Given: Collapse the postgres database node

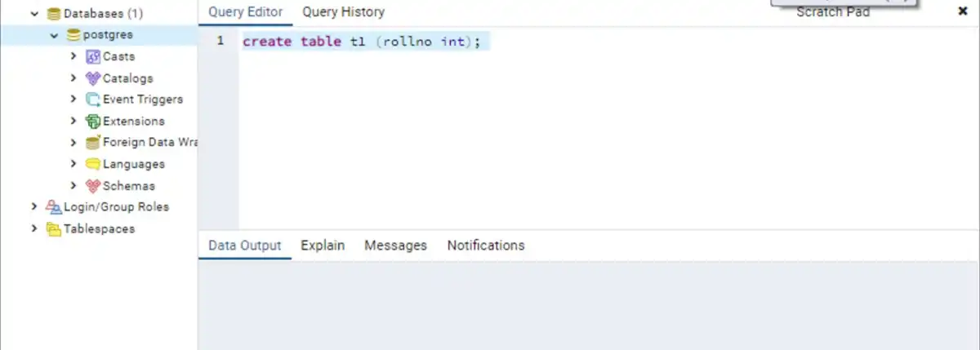Looking at the screenshot, I should pyautogui.click(x=54, y=35).
